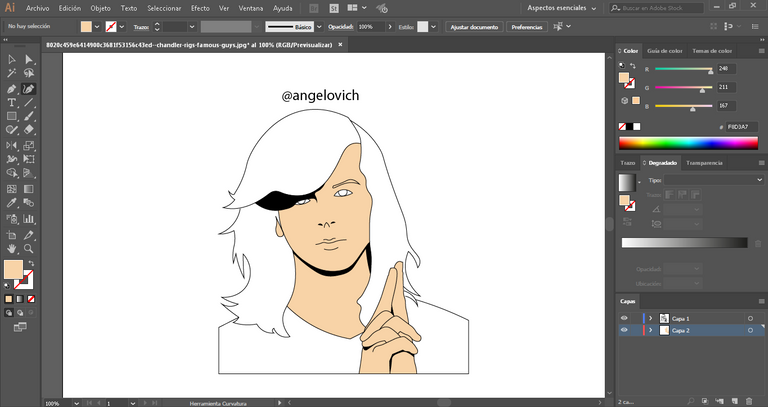This screenshot has width=768, height=407.
Task: Switch to the Trazo panel tab
Action: (x=627, y=163)
